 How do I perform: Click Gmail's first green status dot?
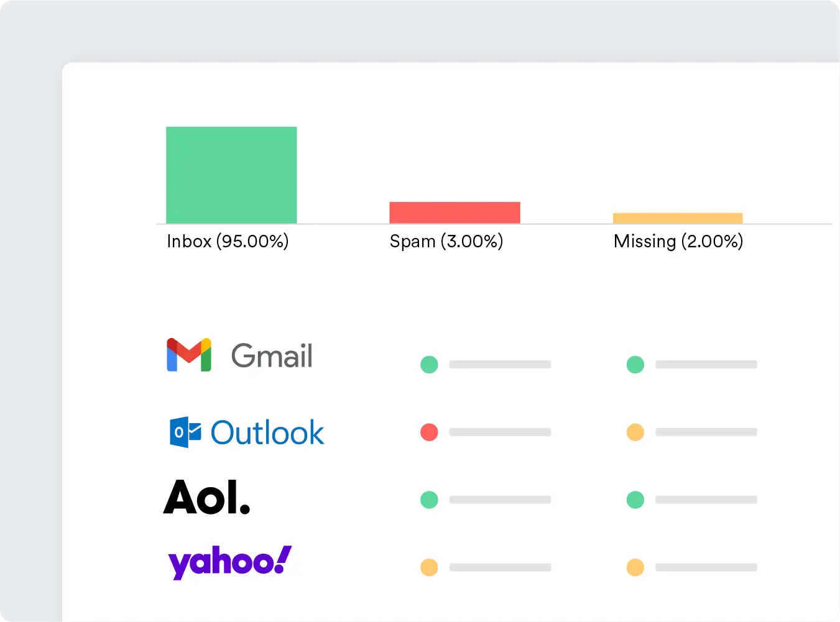tap(429, 365)
